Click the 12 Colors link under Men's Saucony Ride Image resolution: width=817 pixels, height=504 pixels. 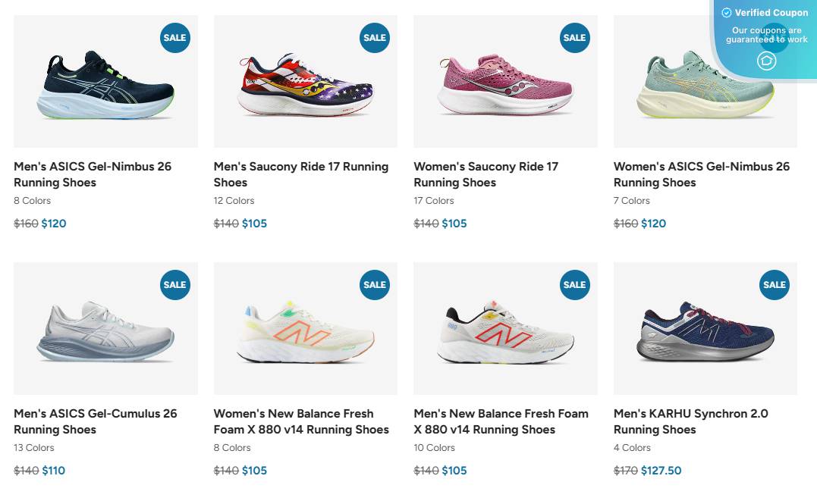point(234,200)
